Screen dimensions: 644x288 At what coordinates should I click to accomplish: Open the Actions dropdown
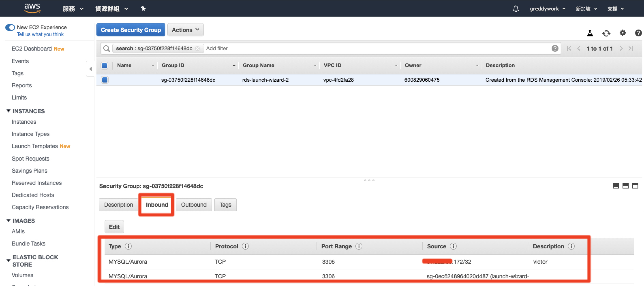point(185,30)
